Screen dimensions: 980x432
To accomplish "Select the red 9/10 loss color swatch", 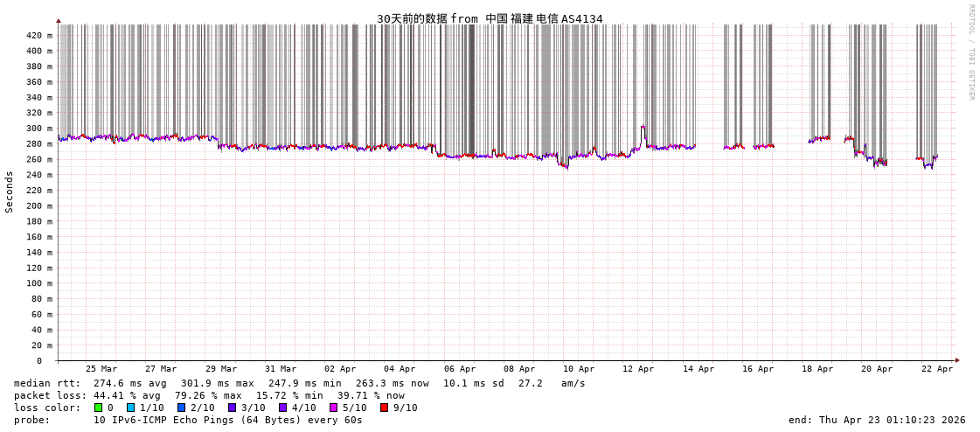I will (x=384, y=408).
